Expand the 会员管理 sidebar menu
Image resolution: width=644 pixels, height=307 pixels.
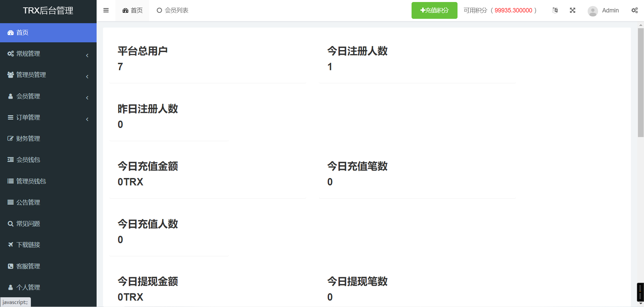29,96
